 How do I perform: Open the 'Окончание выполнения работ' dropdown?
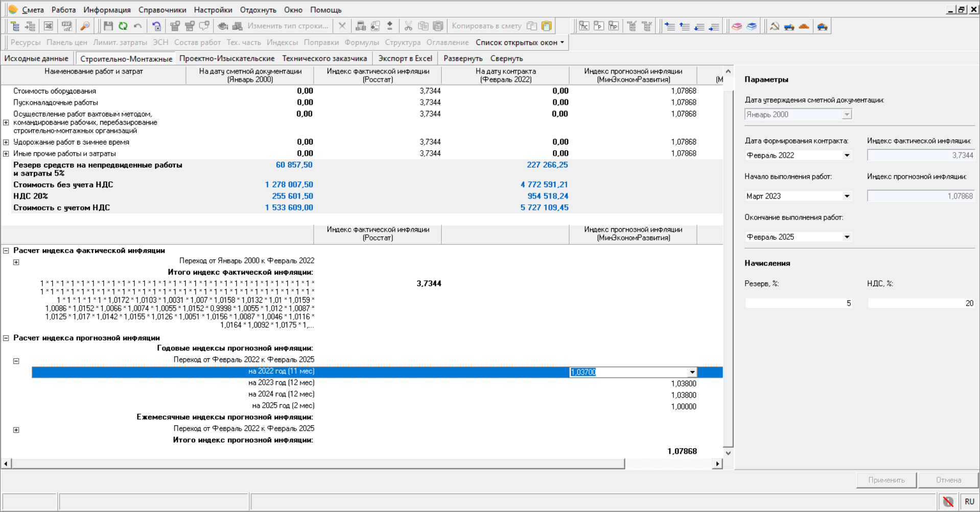847,237
